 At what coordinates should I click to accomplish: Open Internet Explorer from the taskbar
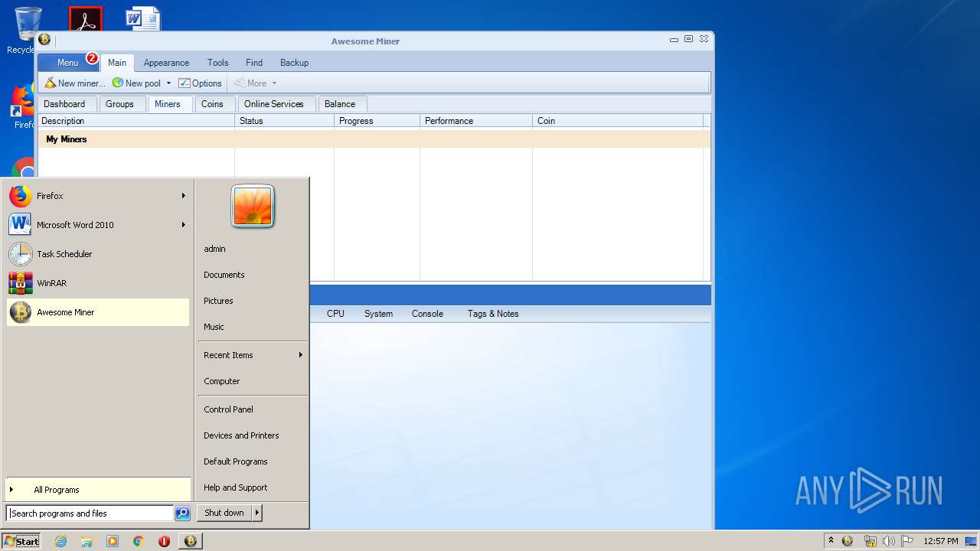(60, 541)
